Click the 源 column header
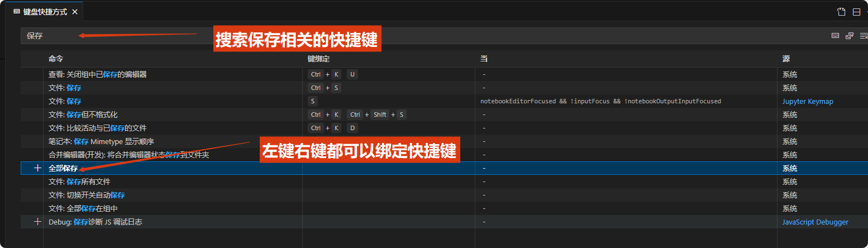The width and height of the screenshot is (868, 248). (786, 59)
